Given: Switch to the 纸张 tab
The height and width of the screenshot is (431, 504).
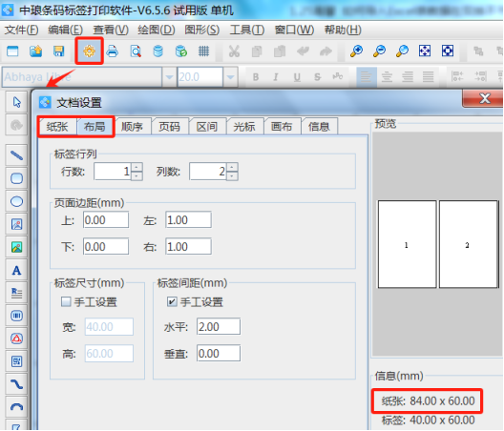Looking at the screenshot, I should coord(57,127).
